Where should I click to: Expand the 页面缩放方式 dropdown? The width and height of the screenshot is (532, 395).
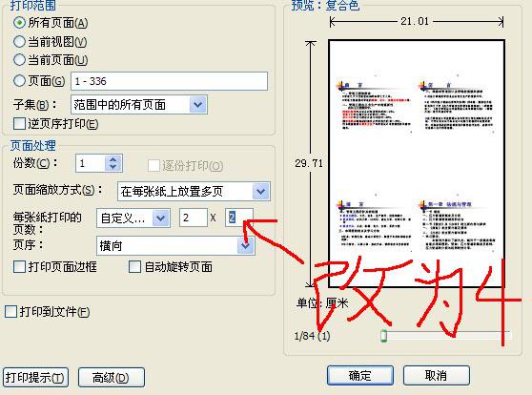[260, 191]
